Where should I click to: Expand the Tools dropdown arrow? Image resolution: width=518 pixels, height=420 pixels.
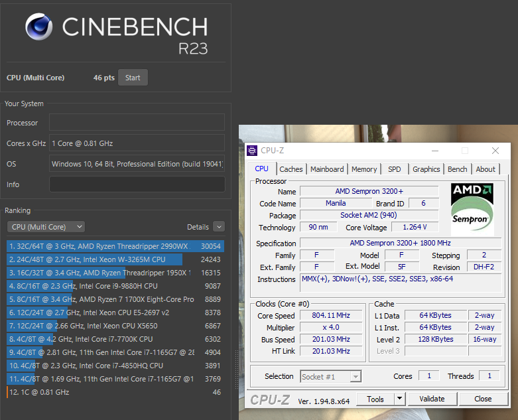tap(399, 399)
